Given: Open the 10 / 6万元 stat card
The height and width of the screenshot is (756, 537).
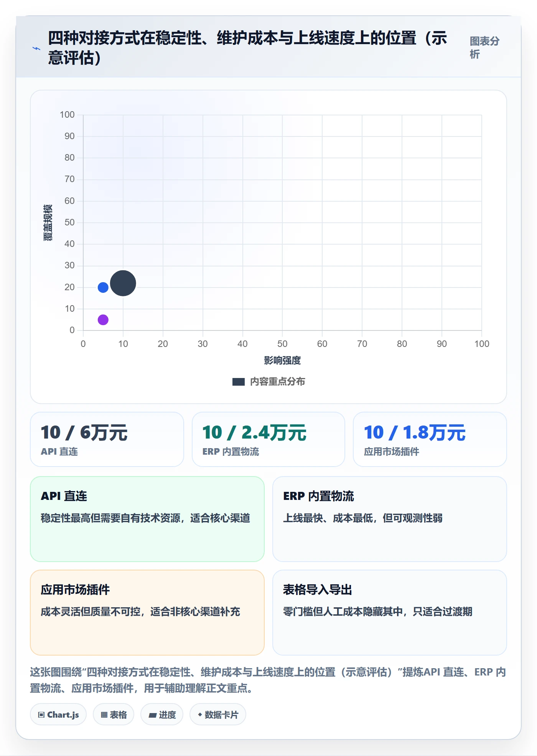Looking at the screenshot, I should pos(107,439).
